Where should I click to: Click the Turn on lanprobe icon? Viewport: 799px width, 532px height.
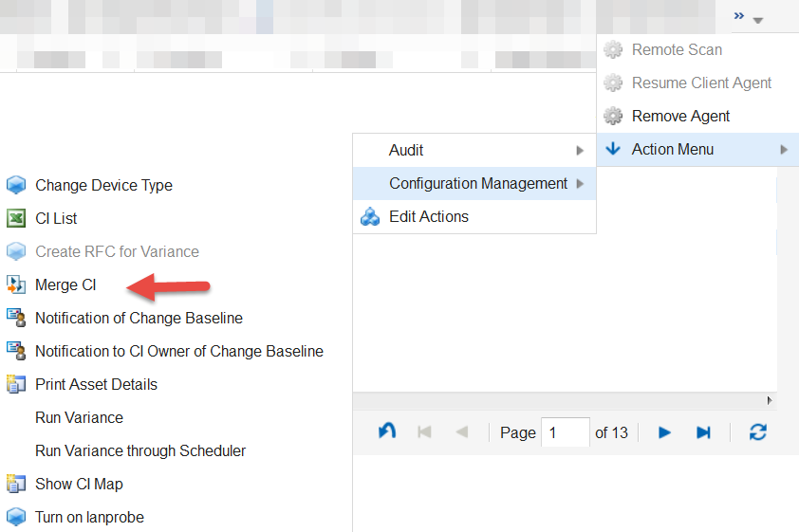(15, 517)
